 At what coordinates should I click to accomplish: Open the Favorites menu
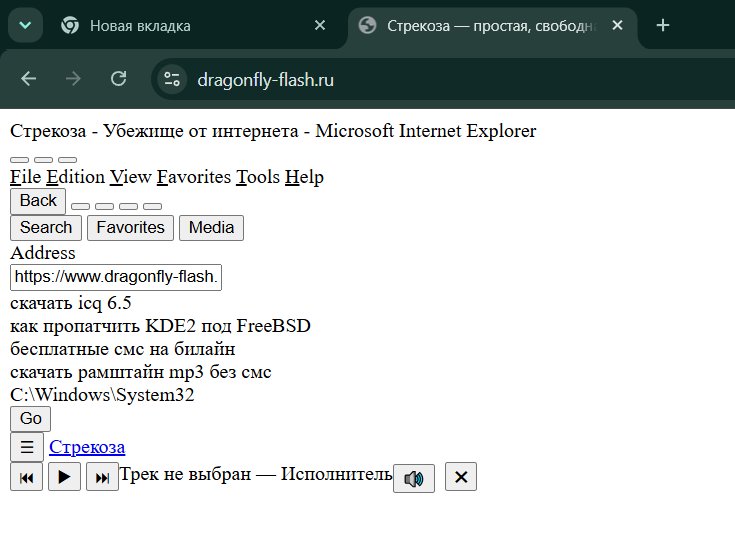[194, 177]
